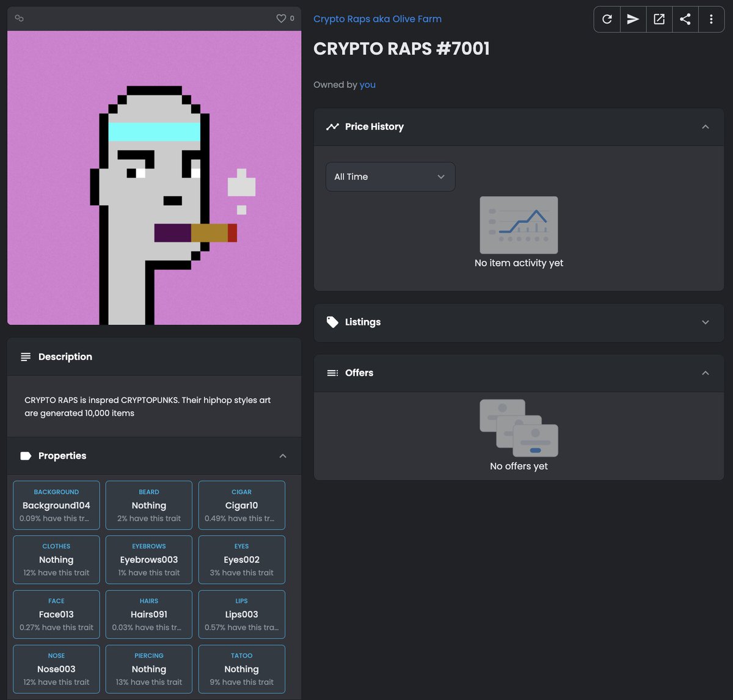Click the Offers list icon
The image size is (733, 700).
332,373
